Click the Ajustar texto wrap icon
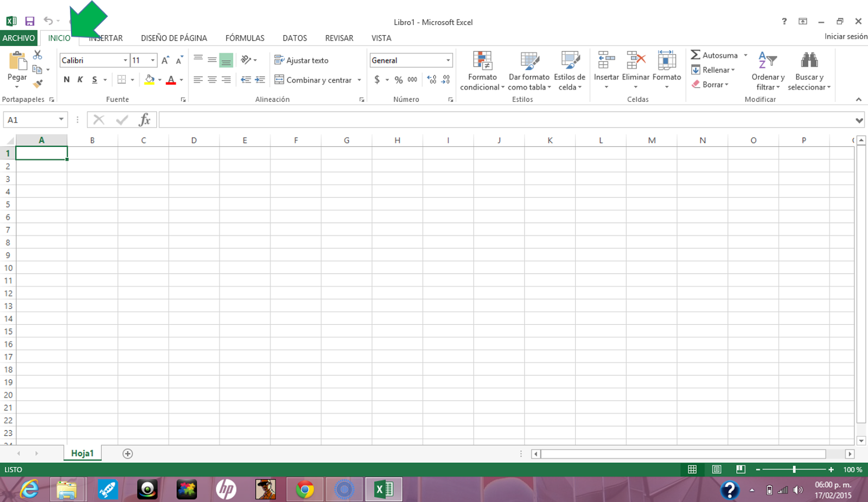This screenshot has height=502, width=868. pos(302,60)
